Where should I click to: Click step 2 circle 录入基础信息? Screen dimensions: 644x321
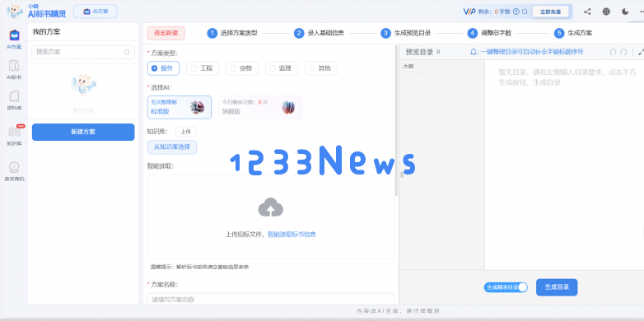299,33
